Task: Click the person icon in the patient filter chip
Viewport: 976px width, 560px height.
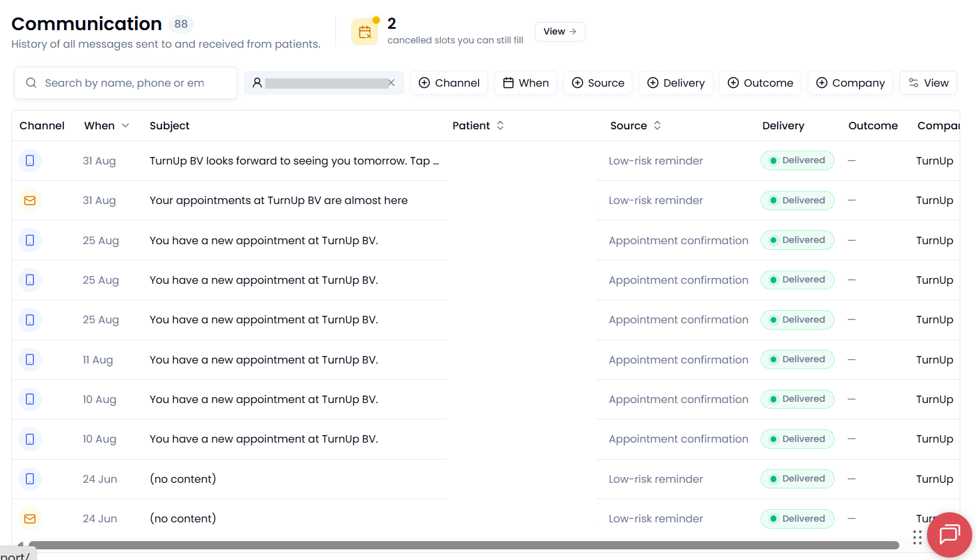Action: click(257, 83)
